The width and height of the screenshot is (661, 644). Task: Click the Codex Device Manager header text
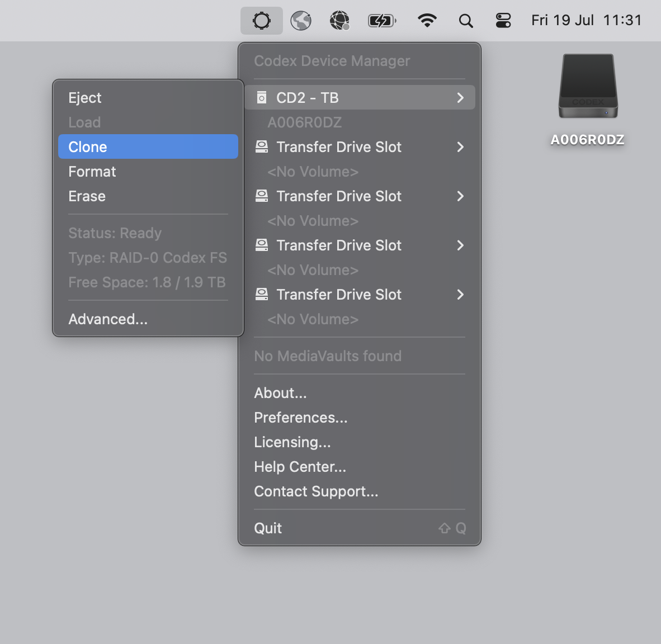(332, 61)
